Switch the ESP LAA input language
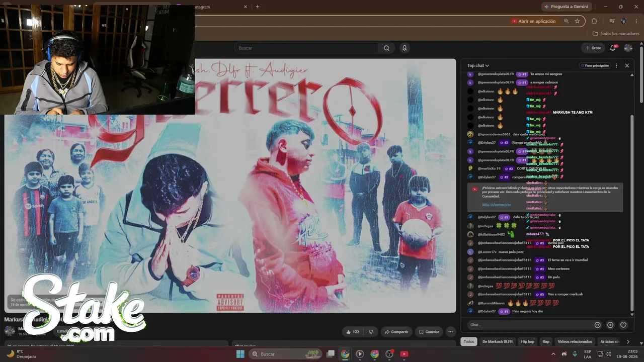This screenshot has height=362, width=644. pos(588,354)
